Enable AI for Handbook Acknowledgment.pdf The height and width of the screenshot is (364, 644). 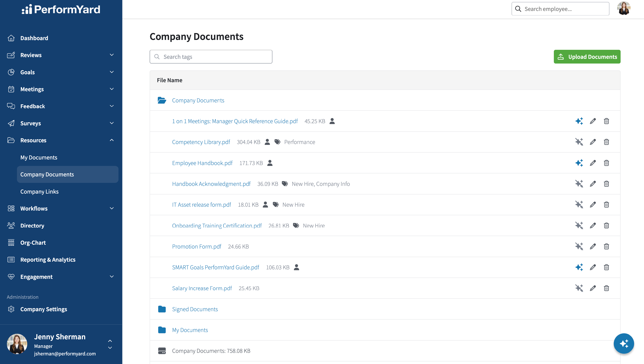(579, 184)
